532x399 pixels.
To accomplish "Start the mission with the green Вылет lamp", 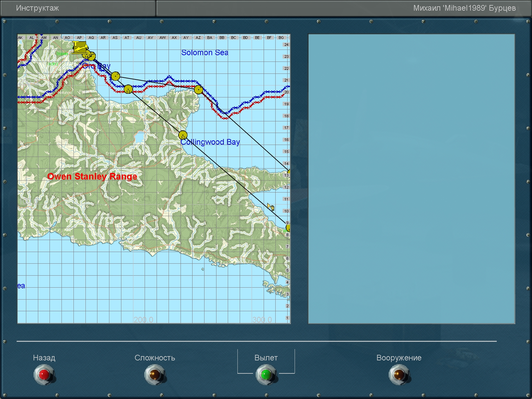I will pyautogui.click(x=266, y=375).
